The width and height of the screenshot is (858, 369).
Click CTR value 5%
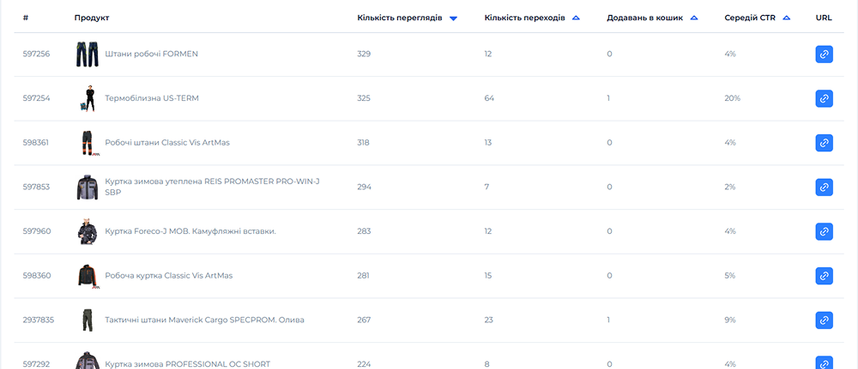pos(730,276)
